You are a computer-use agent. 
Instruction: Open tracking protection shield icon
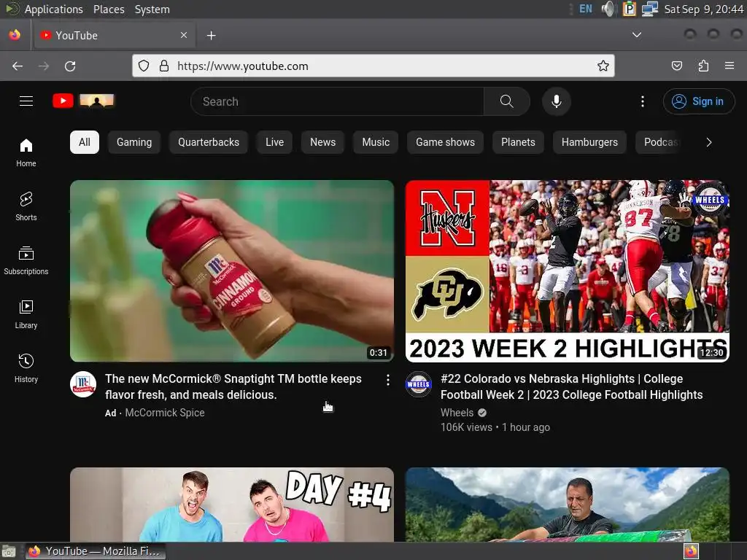[144, 66]
